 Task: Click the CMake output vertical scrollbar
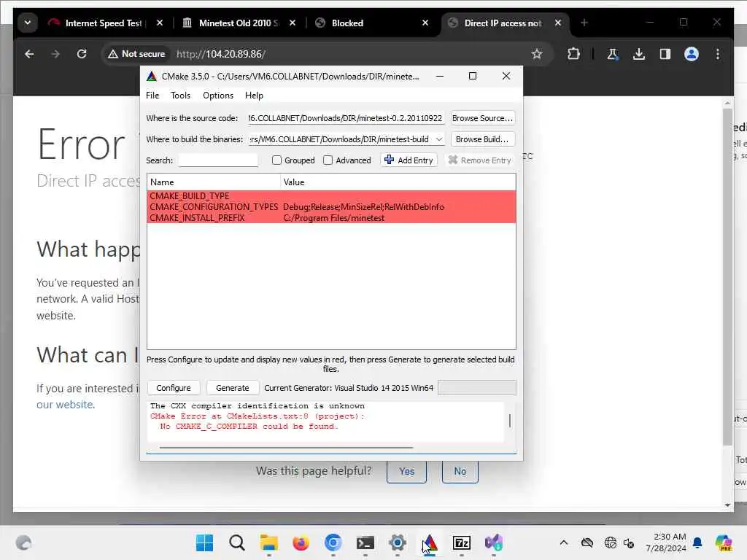tap(510, 421)
